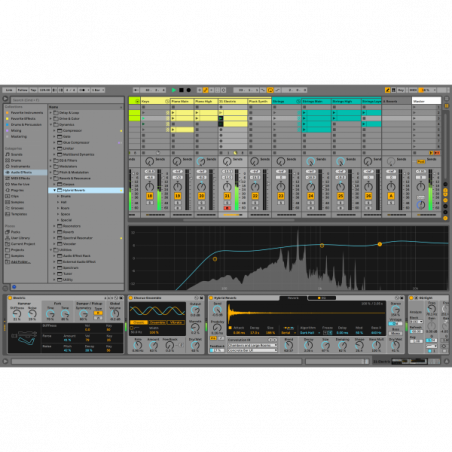Toggle track activator 22 on Pluck Synth
The image size is (452, 452).
pos(255,196)
